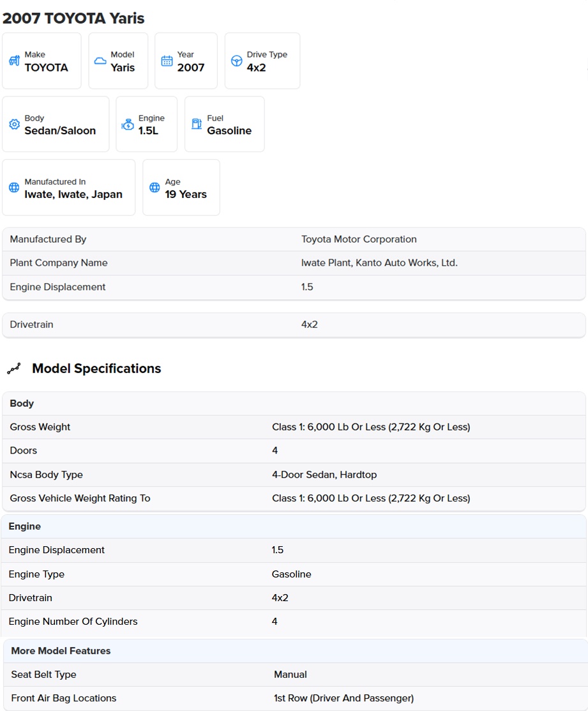Click the fuel pump icon beside Gasoline
Image resolution: width=588 pixels, height=711 pixels.
197,124
